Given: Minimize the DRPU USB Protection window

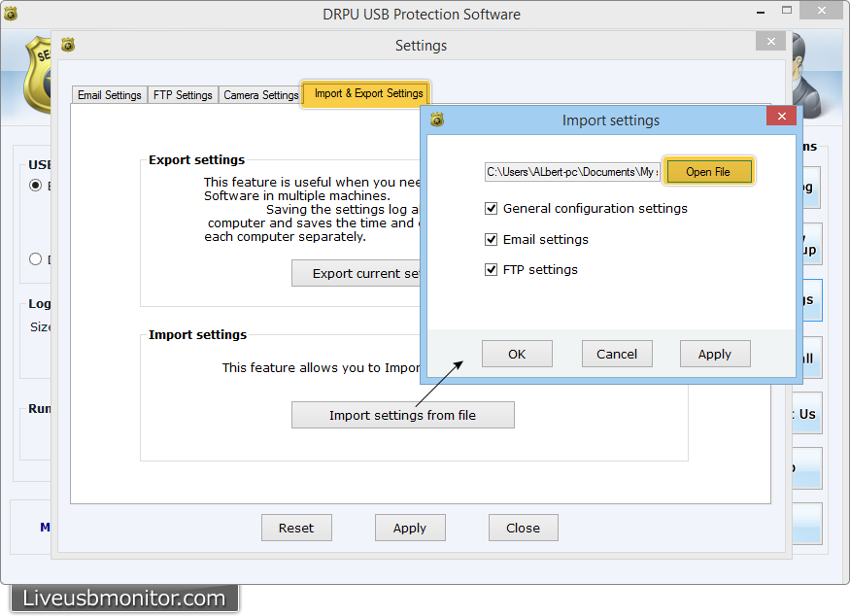Looking at the screenshot, I should point(761,12).
